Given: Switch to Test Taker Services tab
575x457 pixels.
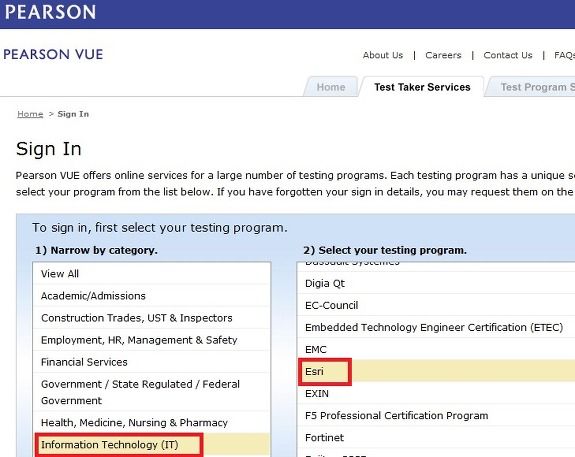Looking at the screenshot, I should click(x=422, y=87).
